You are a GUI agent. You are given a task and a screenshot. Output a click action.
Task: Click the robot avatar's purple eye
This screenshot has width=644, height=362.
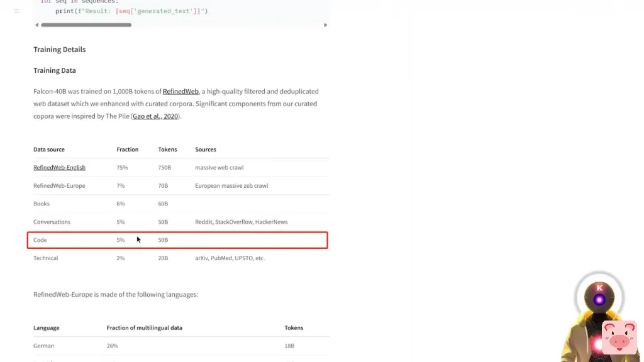(599, 299)
